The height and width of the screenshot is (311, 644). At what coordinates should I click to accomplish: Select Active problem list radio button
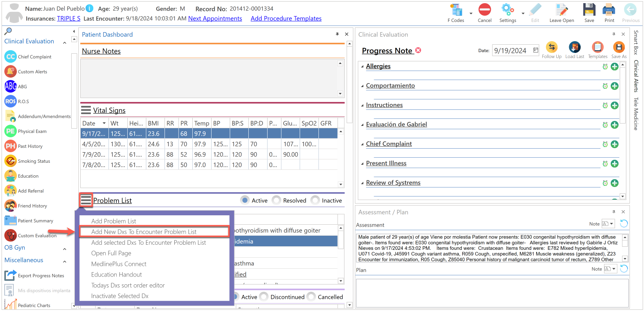point(245,200)
